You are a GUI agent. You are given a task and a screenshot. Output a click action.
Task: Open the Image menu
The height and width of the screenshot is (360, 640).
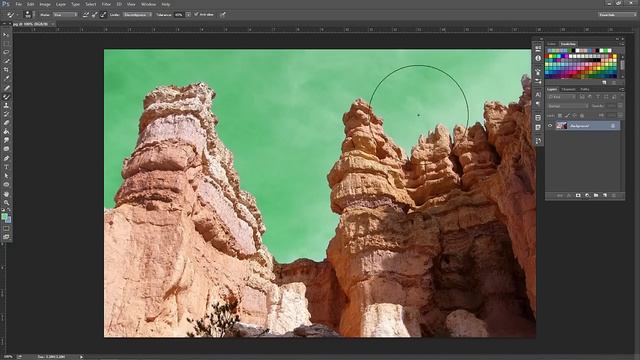45,4
